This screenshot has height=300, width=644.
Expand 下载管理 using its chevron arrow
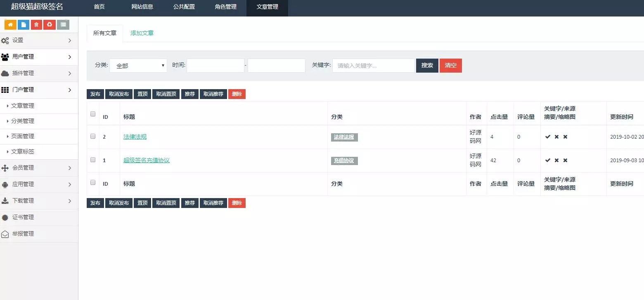pyautogui.click(x=70, y=201)
